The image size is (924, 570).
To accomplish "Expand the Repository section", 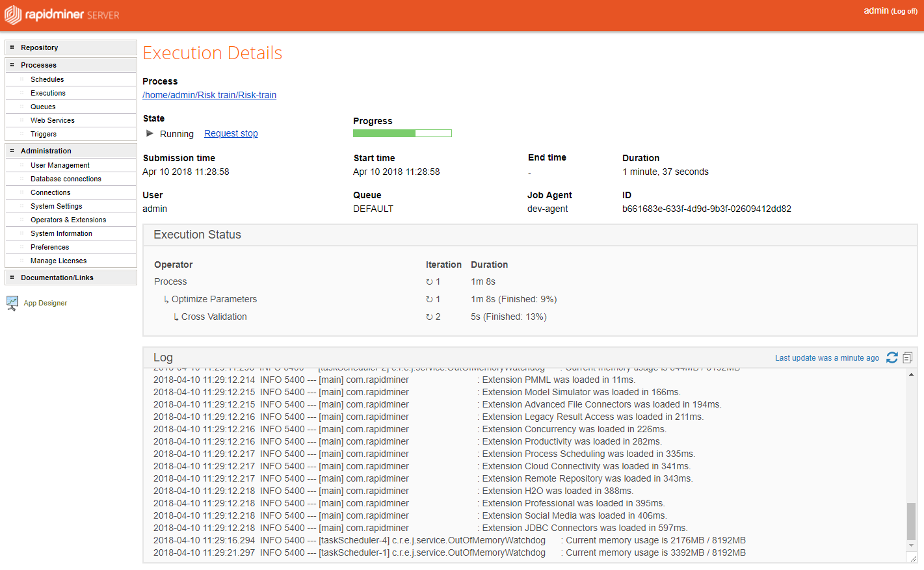I will pos(71,47).
